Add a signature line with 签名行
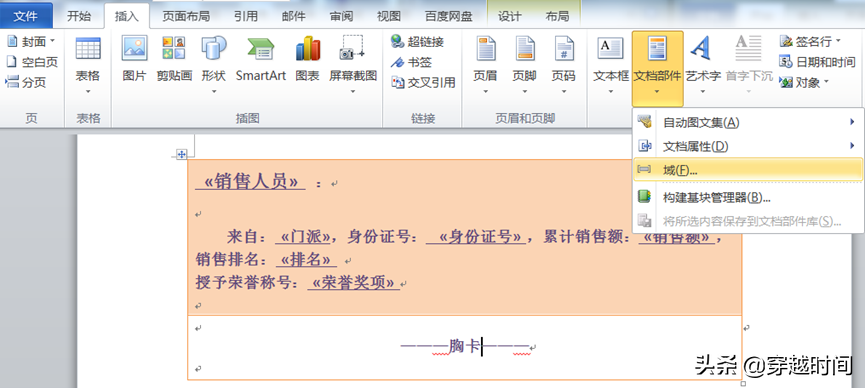 [x=810, y=41]
